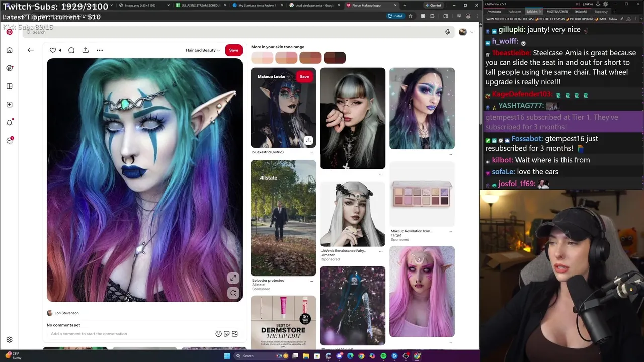Open the Windows Start menu
This screenshot has height=362, width=644.
click(x=227, y=356)
